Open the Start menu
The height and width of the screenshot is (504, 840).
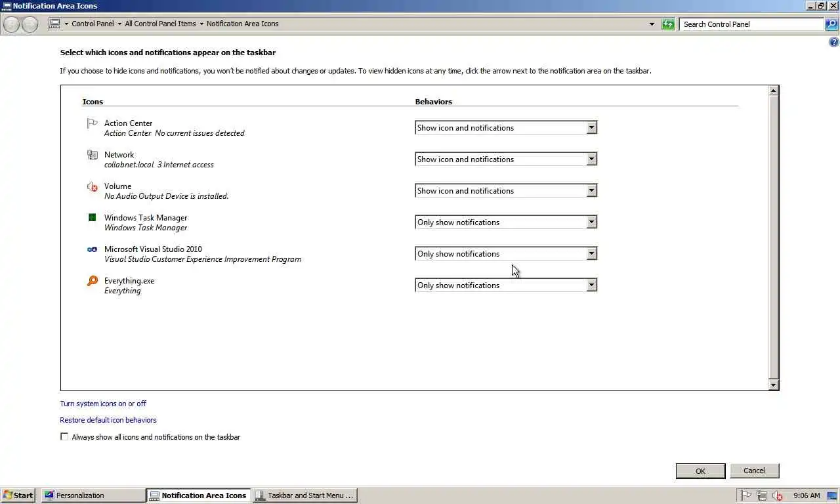(18, 495)
